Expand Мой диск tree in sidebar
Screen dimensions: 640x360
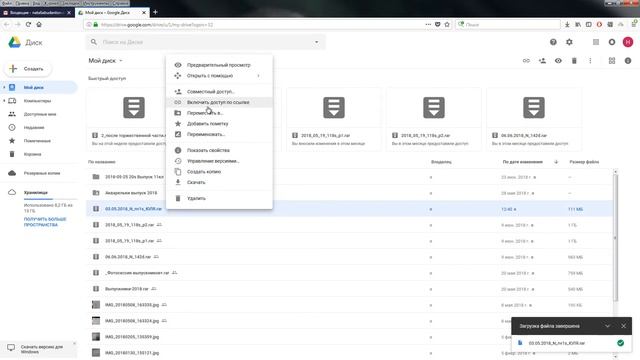4,87
